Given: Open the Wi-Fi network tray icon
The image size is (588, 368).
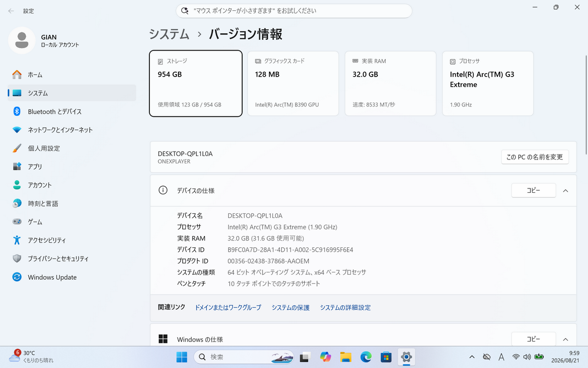Looking at the screenshot, I should [516, 357].
